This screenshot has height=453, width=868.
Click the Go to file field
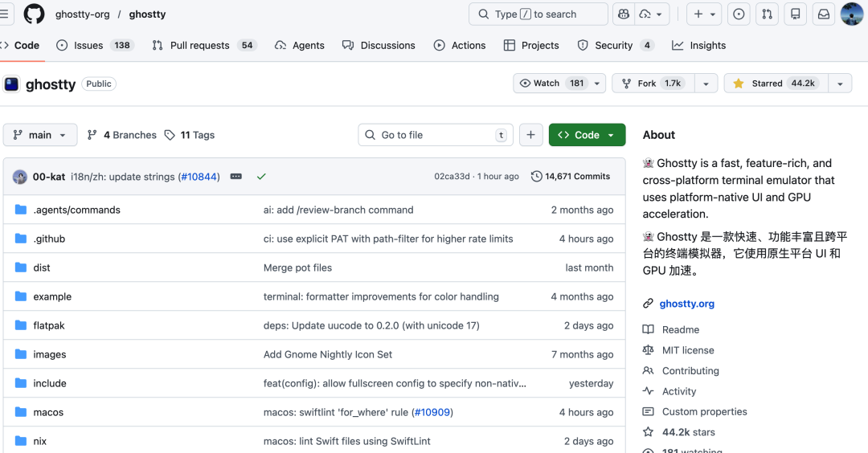[x=436, y=135]
